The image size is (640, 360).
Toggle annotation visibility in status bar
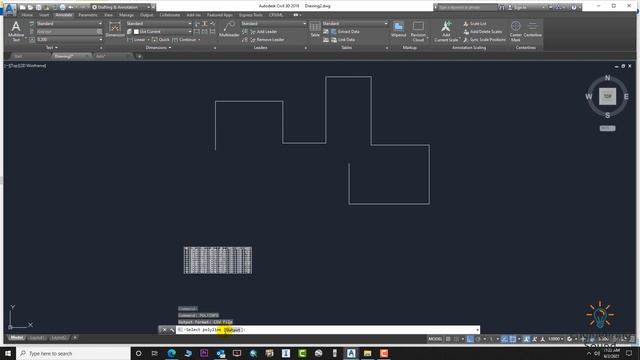pos(527,339)
